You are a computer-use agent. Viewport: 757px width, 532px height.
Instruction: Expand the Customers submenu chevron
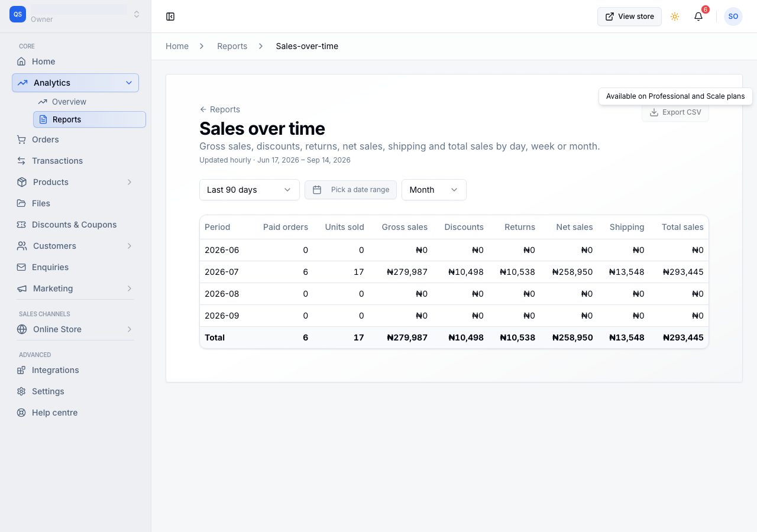[129, 246]
